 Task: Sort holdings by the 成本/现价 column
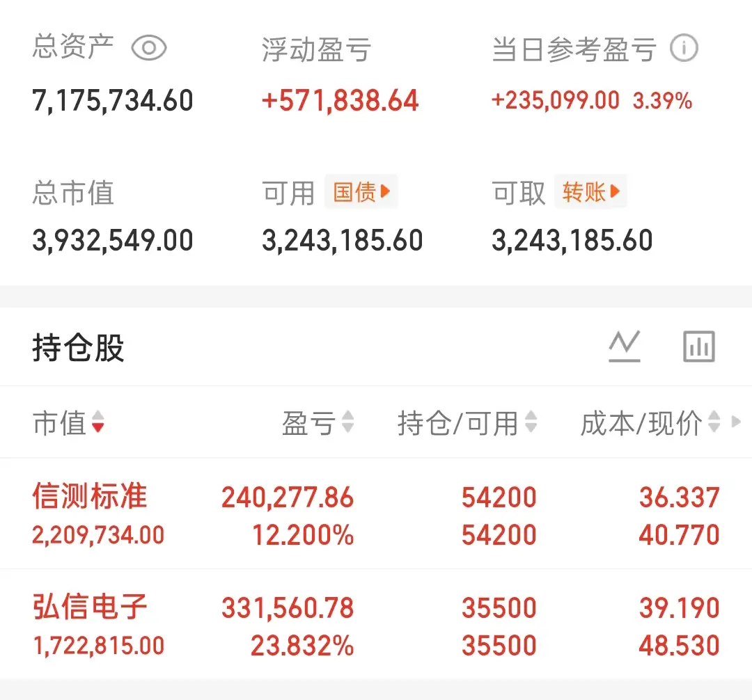pos(650,422)
